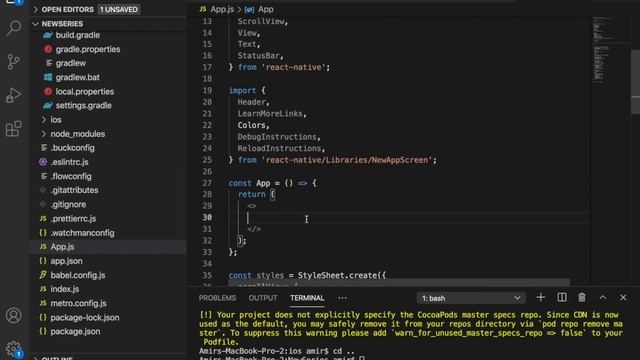Click the JS icon beside metro.config.js
This screenshot has width=640, height=360.
43,303
